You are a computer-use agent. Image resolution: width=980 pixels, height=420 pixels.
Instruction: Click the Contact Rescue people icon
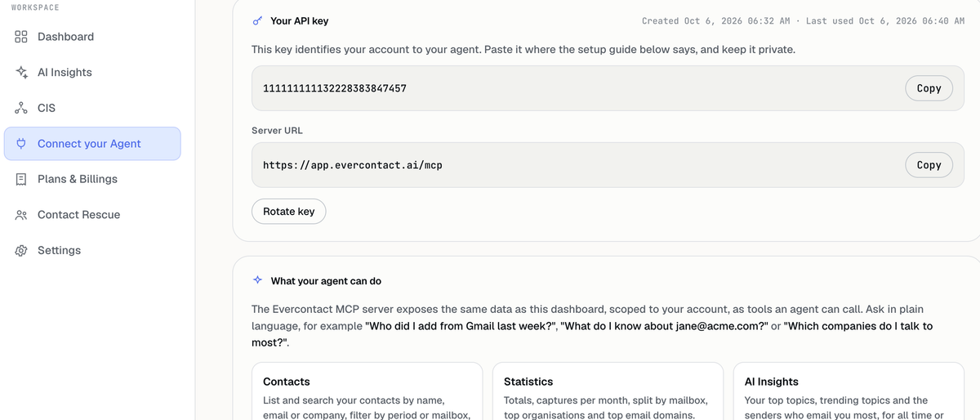tap(21, 215)
